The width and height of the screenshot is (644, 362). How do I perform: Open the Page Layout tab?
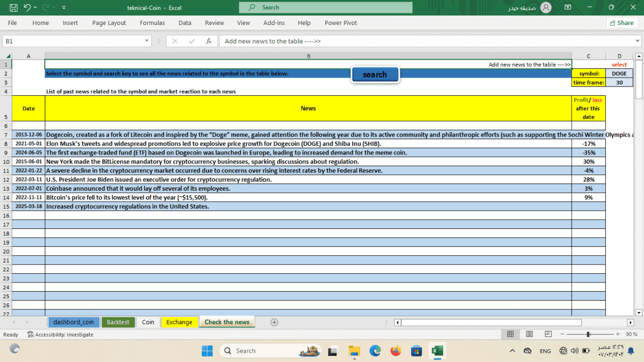point(109,23)
